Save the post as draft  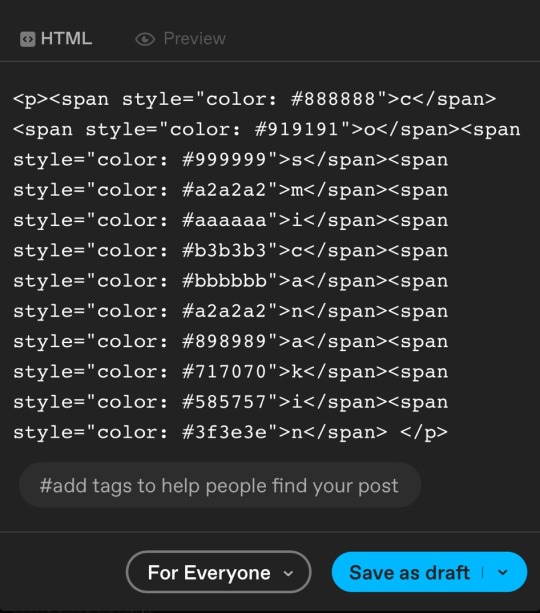(x=409, y=572)
